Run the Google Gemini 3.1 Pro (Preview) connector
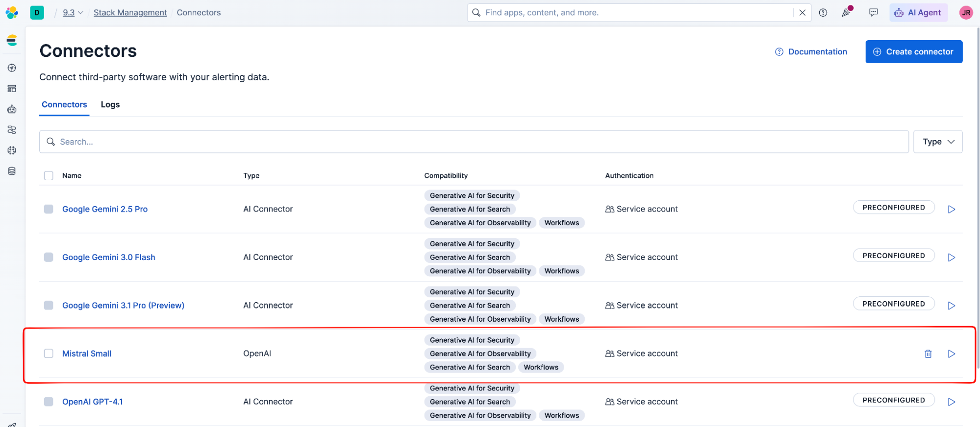This screenshot has height=427, width=980. (952, 306)
